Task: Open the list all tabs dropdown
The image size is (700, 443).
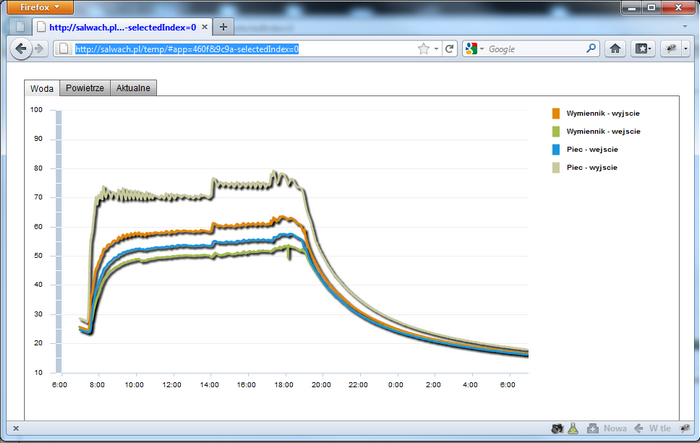Action: (685, 26)
